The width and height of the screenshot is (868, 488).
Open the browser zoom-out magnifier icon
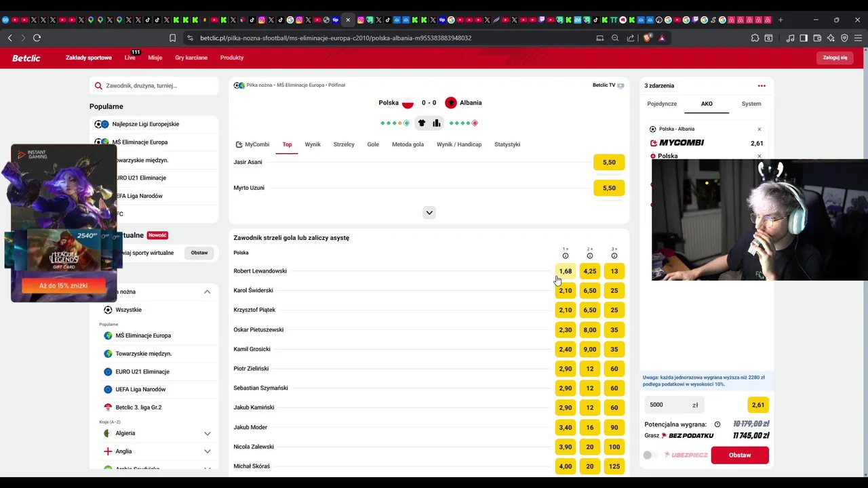pos(615,38)
